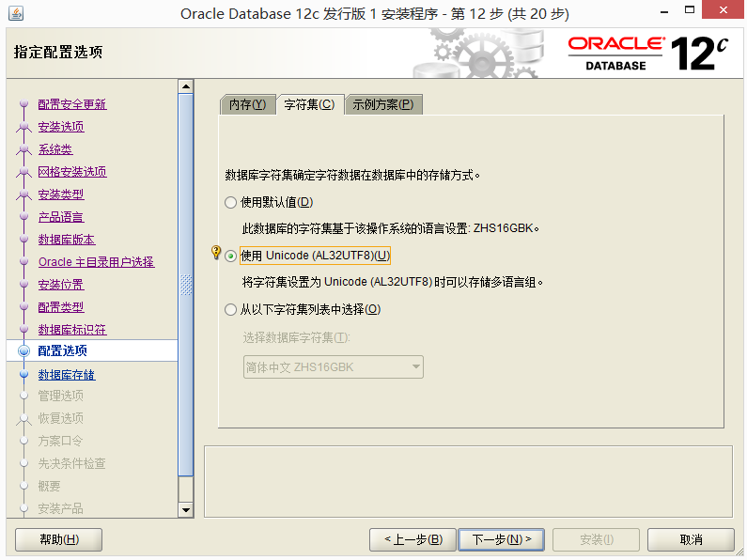Screen dimensions: 747x560
Task: Click the sidebar scroll up arrow
Action: (186, 86)
